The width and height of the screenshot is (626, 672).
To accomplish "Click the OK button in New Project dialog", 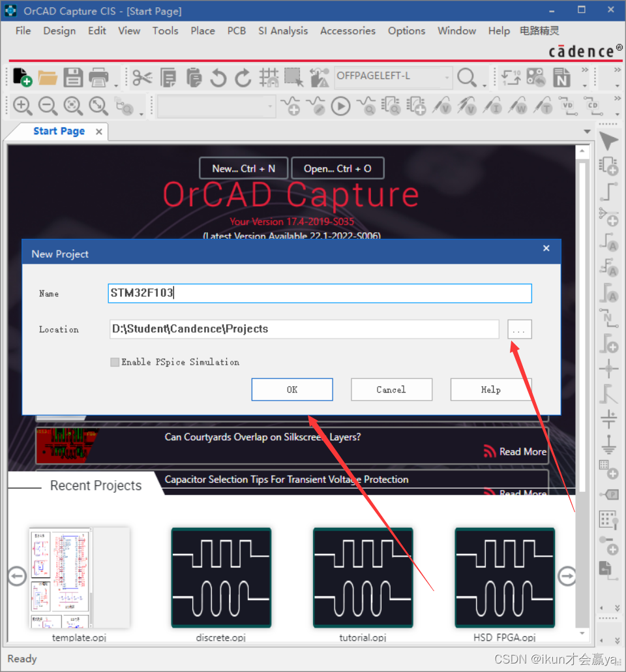I will [x=291, y=389].
